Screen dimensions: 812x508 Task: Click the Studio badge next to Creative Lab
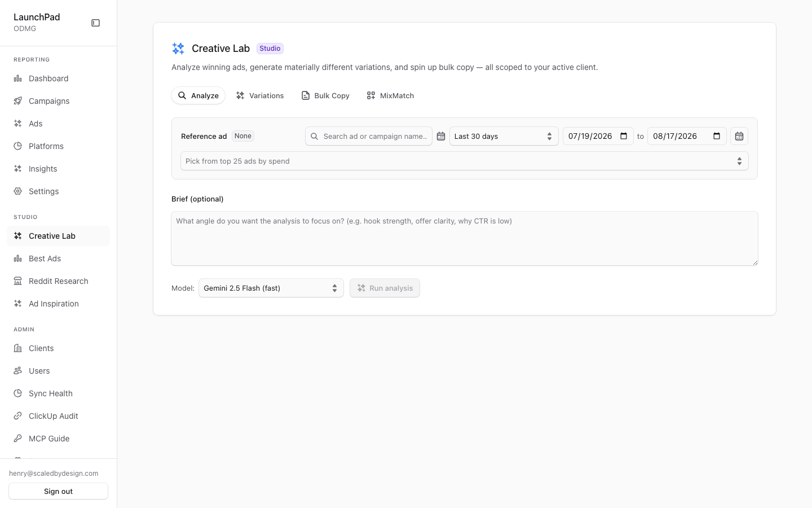pyautogui.click(x=270, y=49)
